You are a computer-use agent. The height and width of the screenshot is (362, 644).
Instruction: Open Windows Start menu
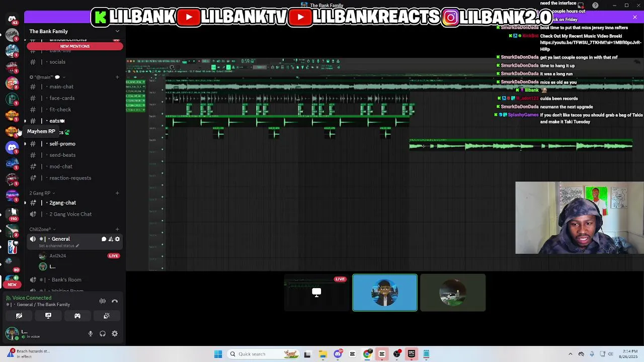[x=218, y=354]
